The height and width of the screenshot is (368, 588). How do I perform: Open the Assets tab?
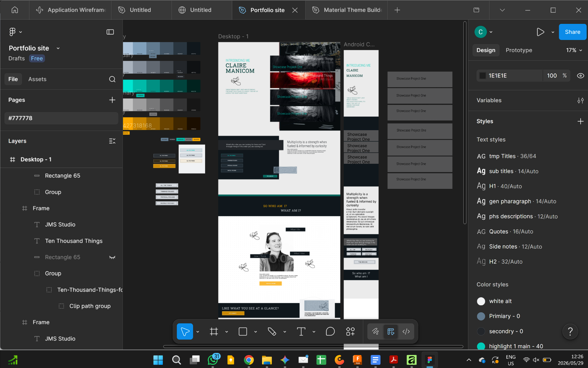tap(37, 79)
